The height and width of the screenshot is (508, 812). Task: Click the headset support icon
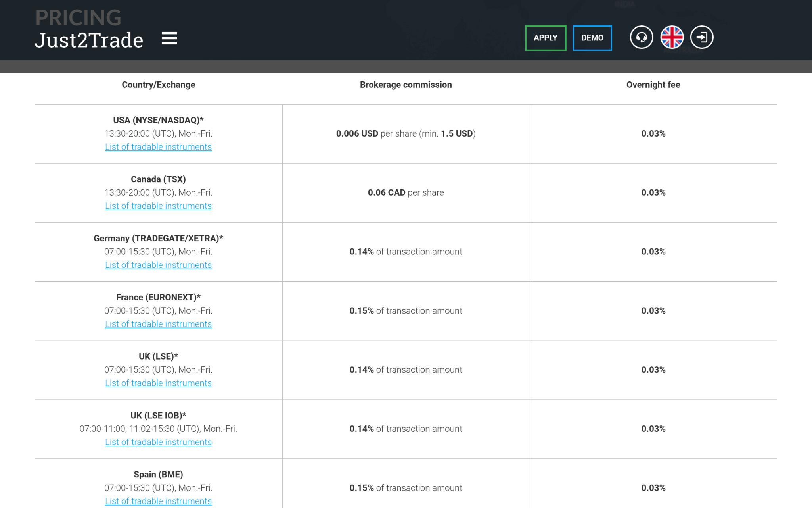(642, 37)
